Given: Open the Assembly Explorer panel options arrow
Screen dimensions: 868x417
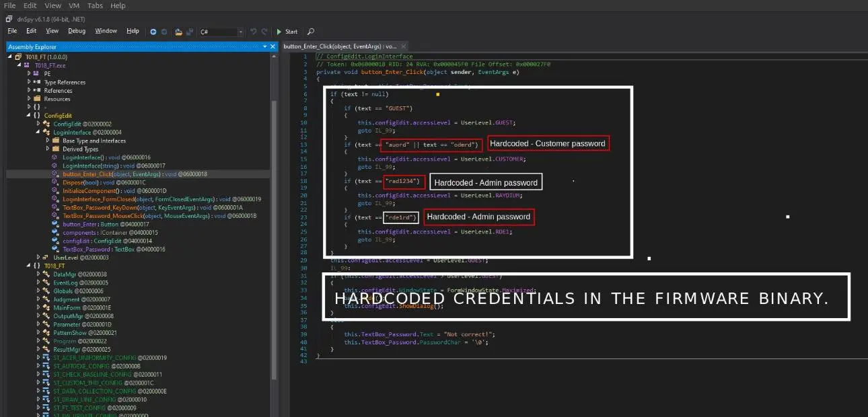Looking at the screenshot, I should click(x=264, y=46).
